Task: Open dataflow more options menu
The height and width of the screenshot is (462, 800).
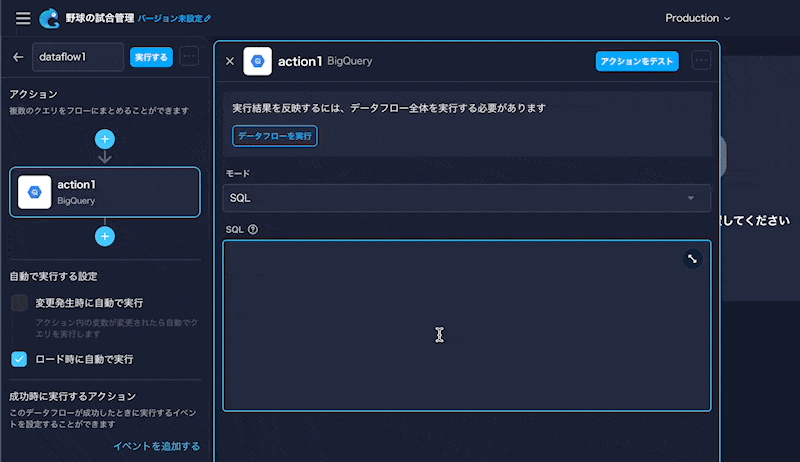Action: pyautogui.click(x=189, y=57)
